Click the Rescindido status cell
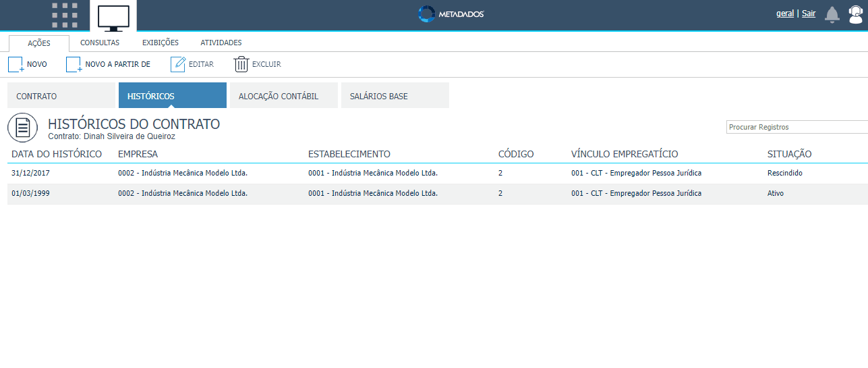 [x=785, y=174]
